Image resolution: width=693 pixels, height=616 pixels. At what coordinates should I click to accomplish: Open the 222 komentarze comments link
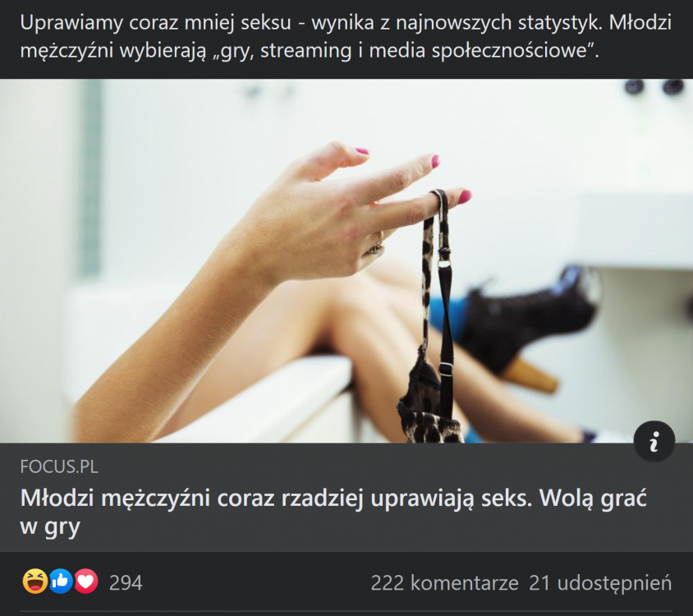point(444,583)
